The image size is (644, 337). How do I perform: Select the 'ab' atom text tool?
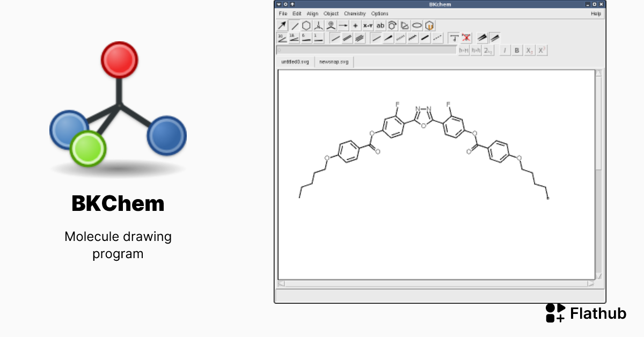pos(380,25)
